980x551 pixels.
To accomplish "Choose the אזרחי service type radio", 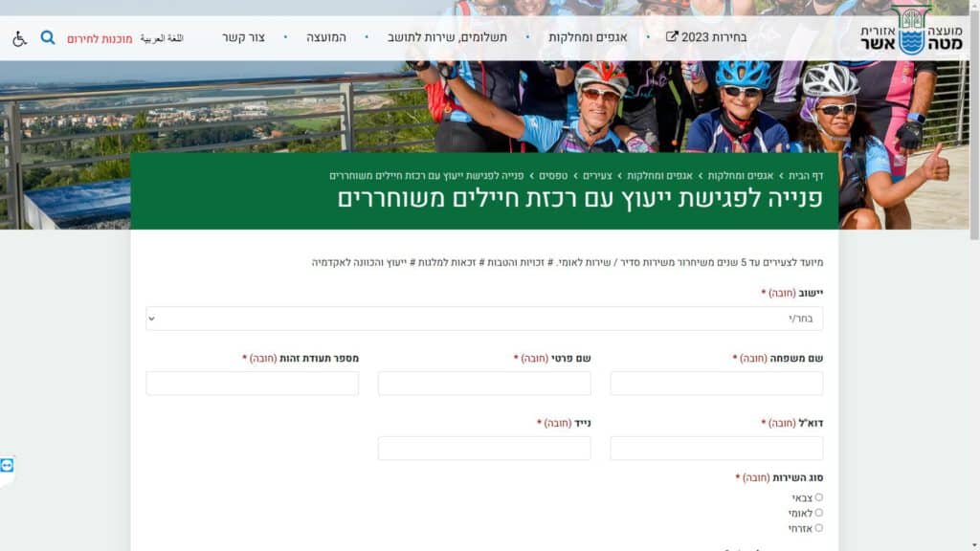I will tap(819, 528).
